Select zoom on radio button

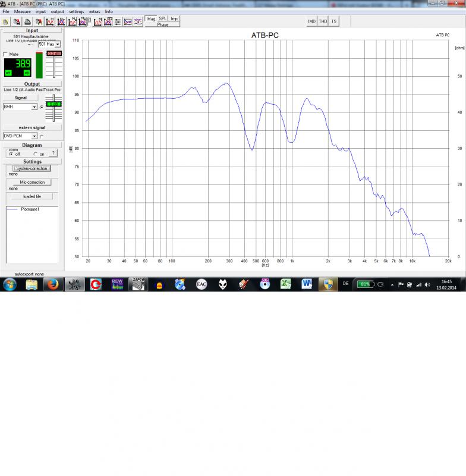(36, 154)
